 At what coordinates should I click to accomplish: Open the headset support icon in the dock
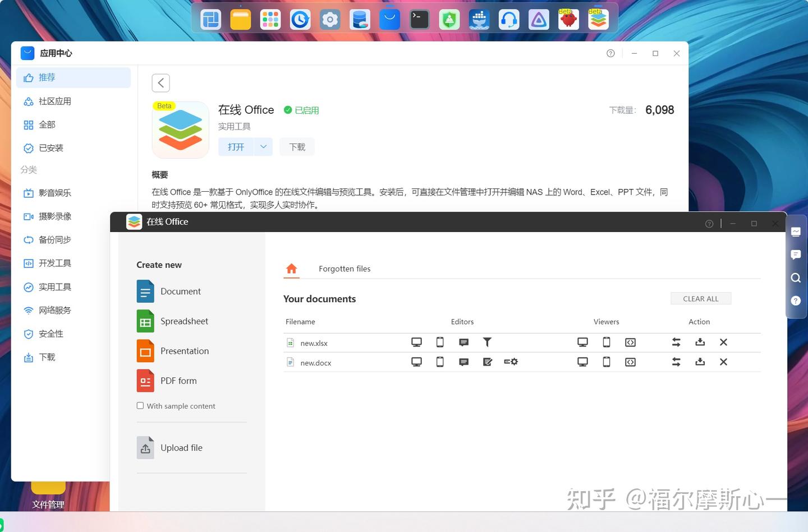(x=509, y=20)
